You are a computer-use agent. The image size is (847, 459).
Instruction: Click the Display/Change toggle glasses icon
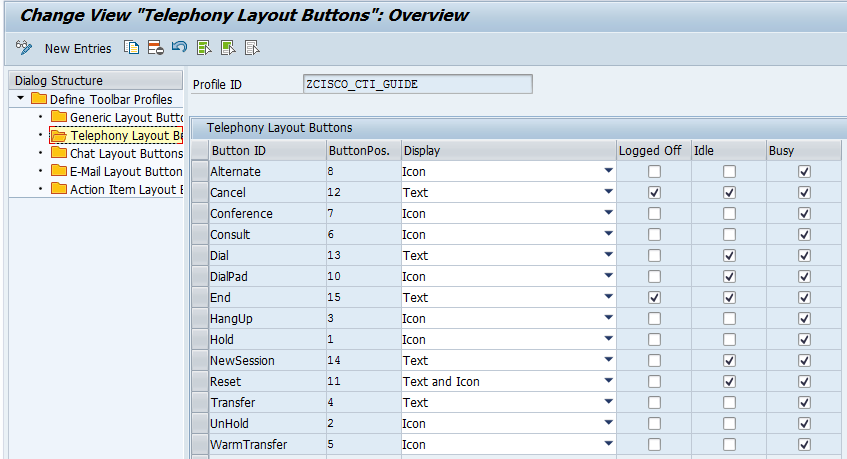point(25,48)
